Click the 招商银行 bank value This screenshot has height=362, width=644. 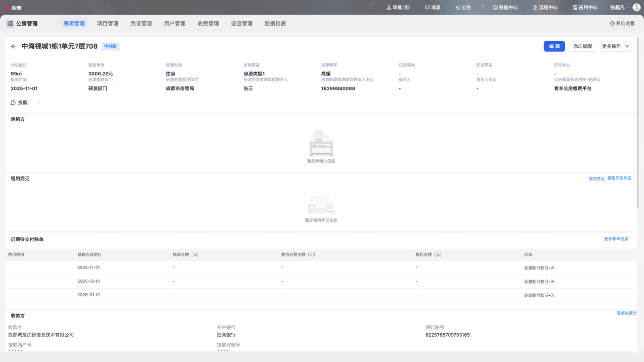coord(226,335)
